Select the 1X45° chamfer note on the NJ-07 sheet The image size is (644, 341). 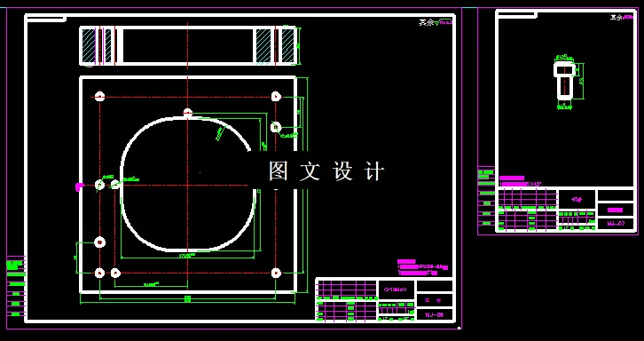[521, 184]
